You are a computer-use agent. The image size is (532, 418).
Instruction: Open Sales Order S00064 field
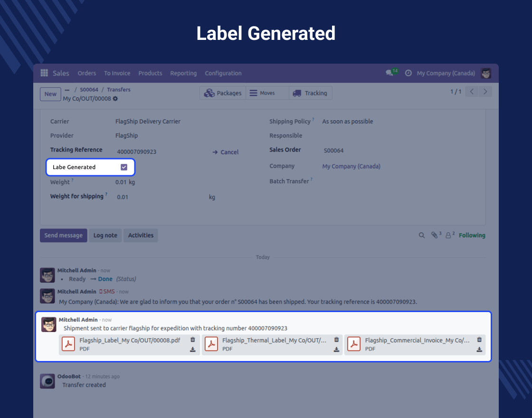[333, 150]
